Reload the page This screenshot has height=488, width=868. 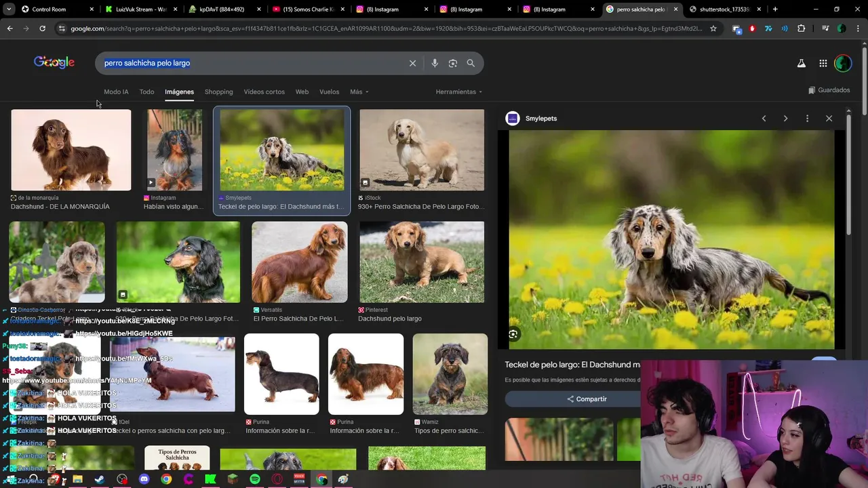42,28
